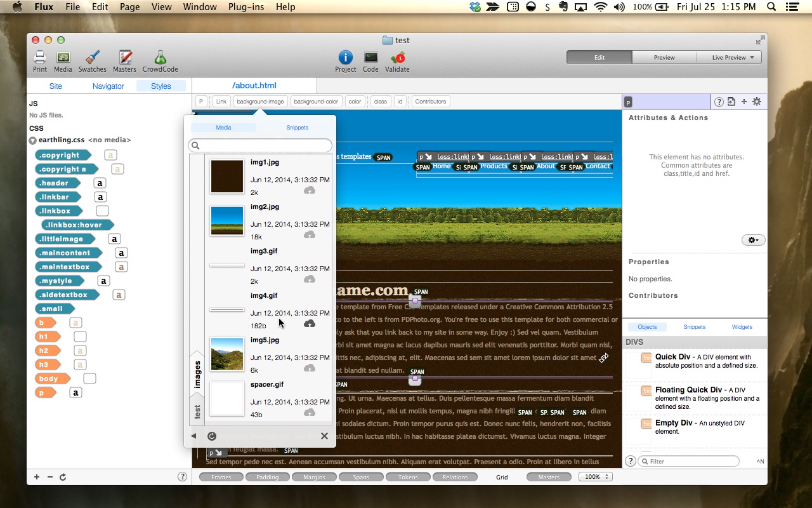This screenshot has height=508, width=812.
Task: Click the Wi-Fi icon in menu bar
Action: [x=600, y=7]
